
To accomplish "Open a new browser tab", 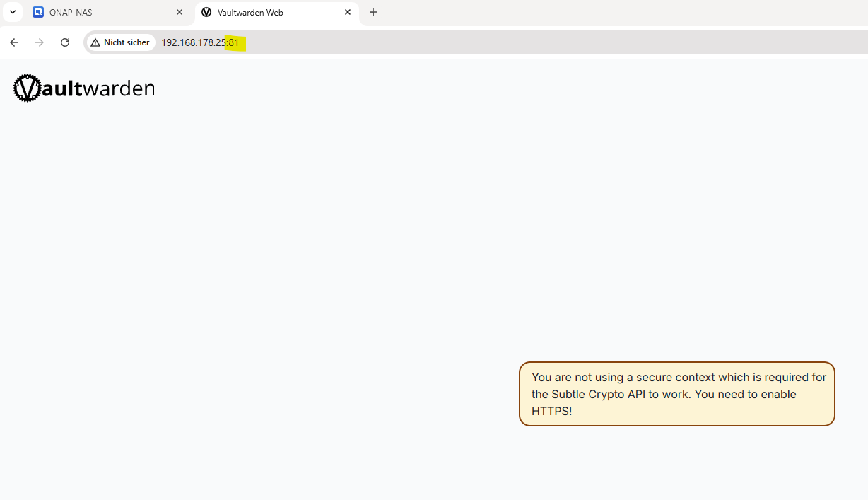I will pyautogui.click(x=373, y=12).
